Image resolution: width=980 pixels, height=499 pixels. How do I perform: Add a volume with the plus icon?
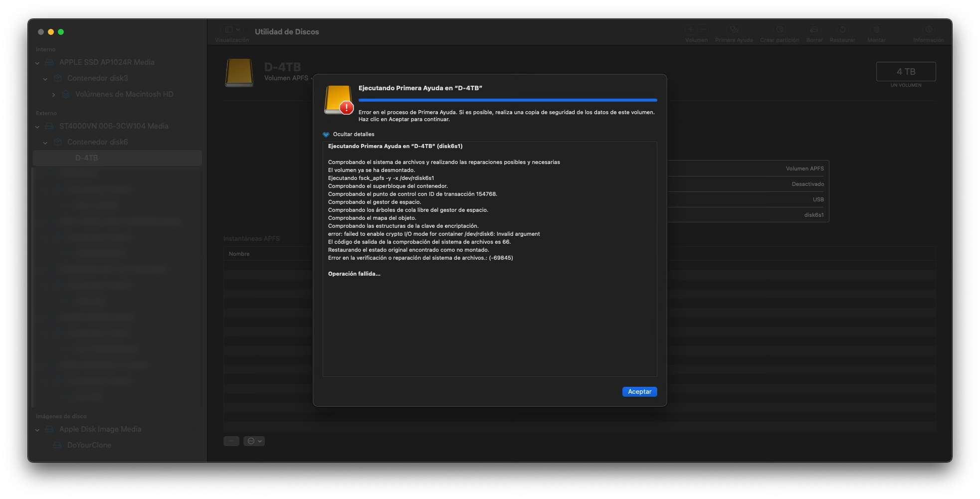(x=690, y=29)
